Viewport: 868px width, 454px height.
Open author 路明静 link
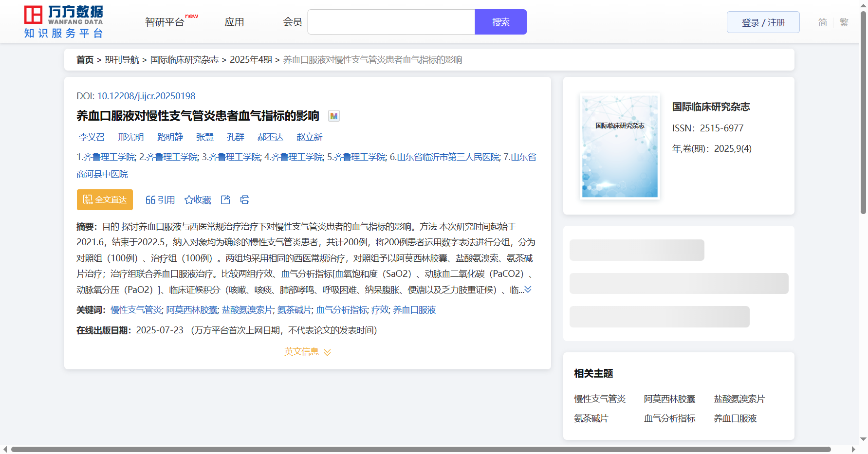[x=170, y=137]
